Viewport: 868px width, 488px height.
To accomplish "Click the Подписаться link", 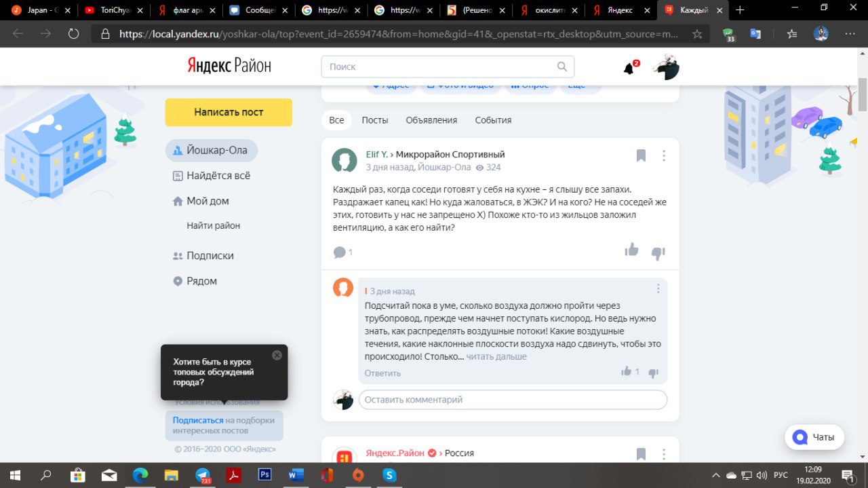I will click(198, 420).
